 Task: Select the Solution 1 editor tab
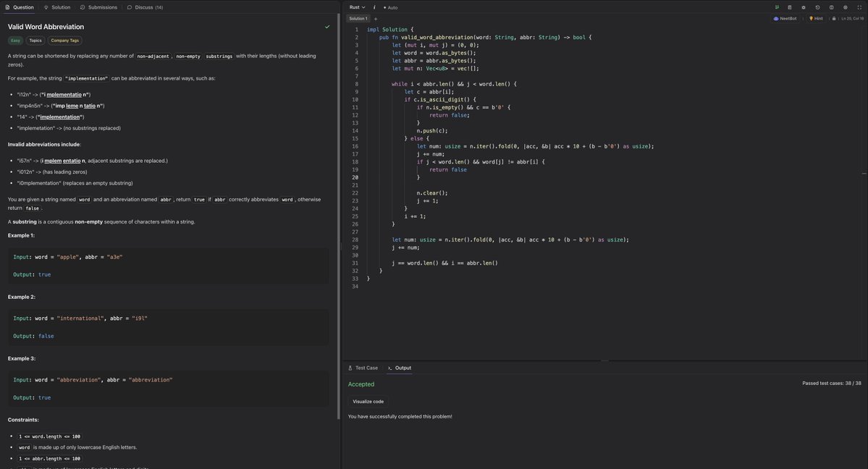click(x=358, y=19)
